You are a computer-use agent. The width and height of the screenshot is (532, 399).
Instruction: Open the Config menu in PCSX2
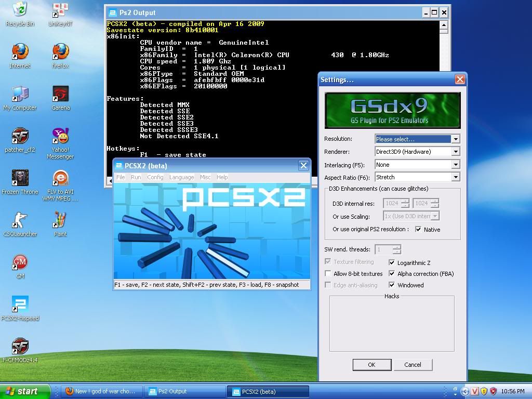[x=155, y=177]
